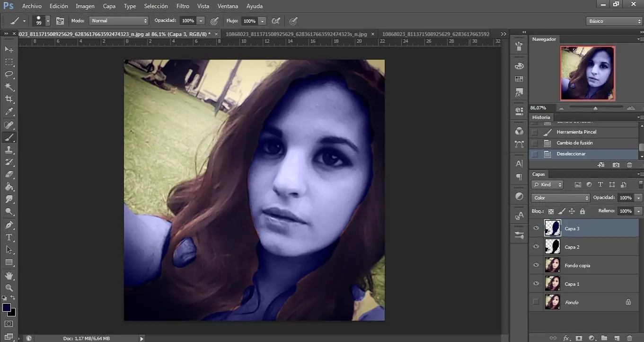The width and height of the screenshot is (644, 342).
Task: Select the Magic Wand tool
Action: click(x=9, y=87)
